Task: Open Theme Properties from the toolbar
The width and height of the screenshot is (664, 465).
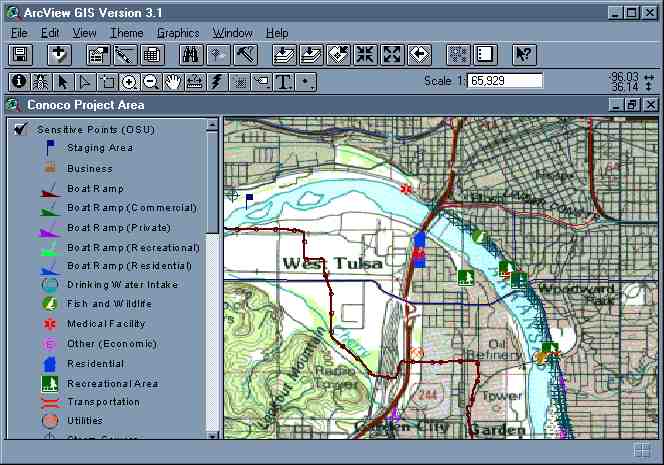Action: point(98,55)
